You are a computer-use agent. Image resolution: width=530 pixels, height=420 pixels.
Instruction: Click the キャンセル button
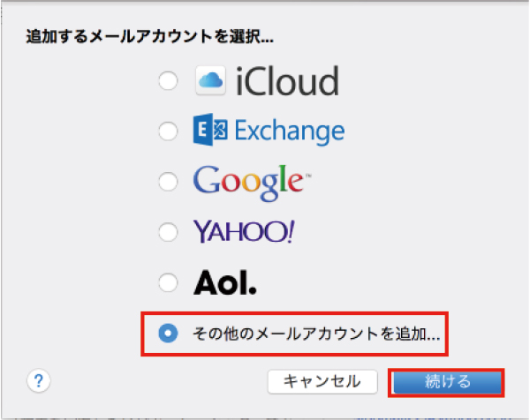pos(322,381)
